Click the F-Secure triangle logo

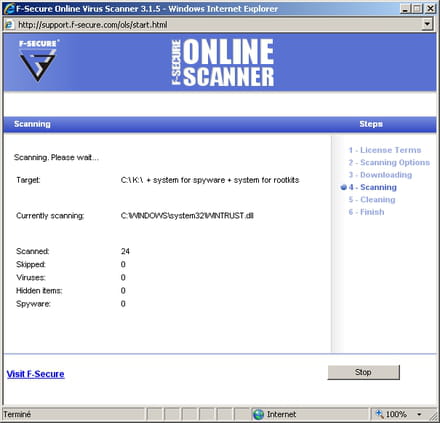(38, 61)
